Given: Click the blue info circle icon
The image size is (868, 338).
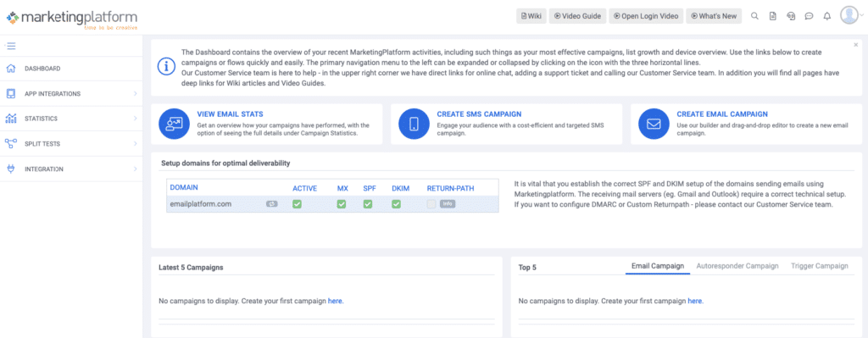Looking at the screenshot, I should pyautogui.click(x=166, y=66).
